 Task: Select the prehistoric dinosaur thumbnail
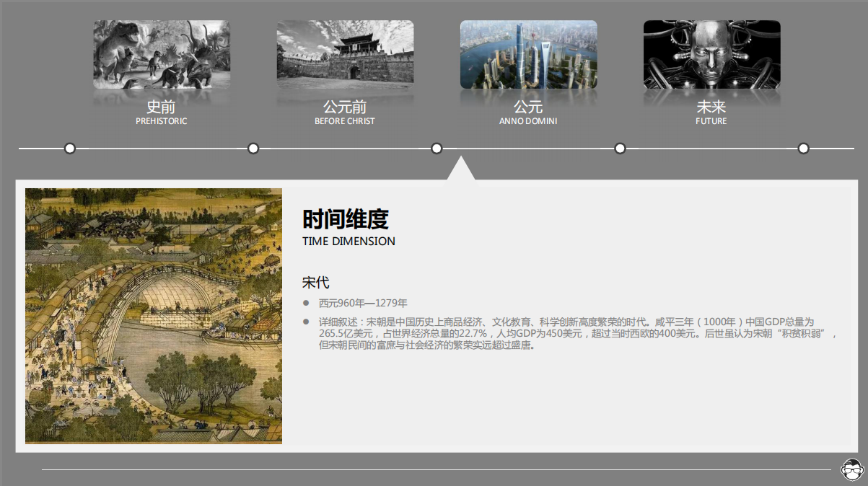[162, 55]
